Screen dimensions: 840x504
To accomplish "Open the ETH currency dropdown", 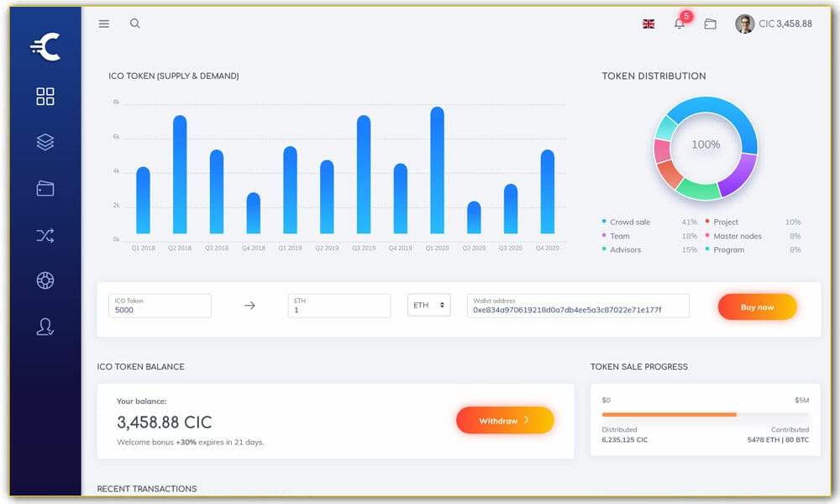I will 429,306.
